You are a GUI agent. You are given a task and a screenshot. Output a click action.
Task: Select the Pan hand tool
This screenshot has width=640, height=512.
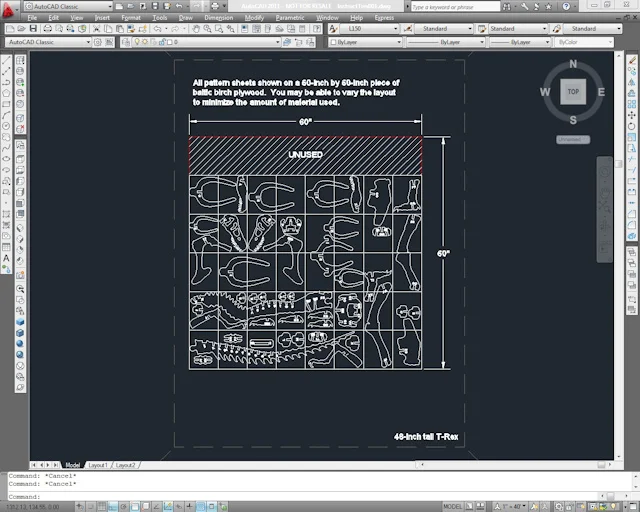pyautogui.click(x=196, y=29)
